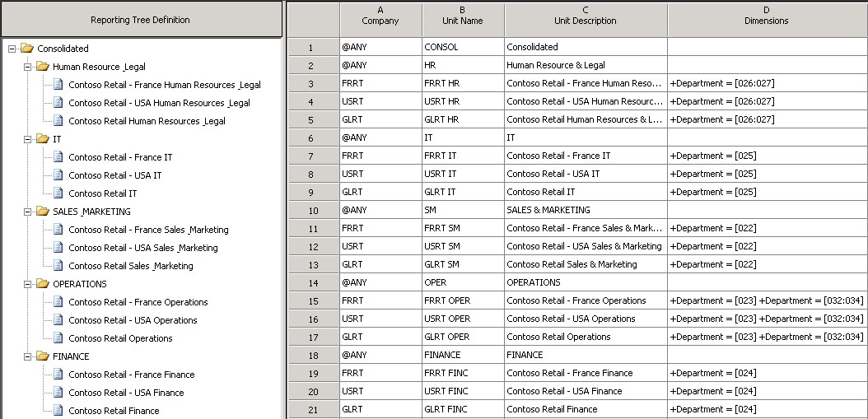Click the FRRT OPER unit name cell

coord(464,300)
